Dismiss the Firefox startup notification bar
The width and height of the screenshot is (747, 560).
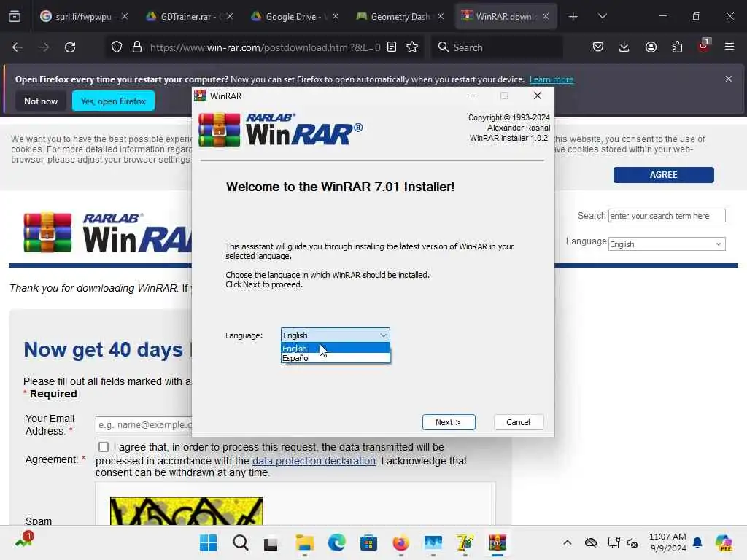pos(728,79)
